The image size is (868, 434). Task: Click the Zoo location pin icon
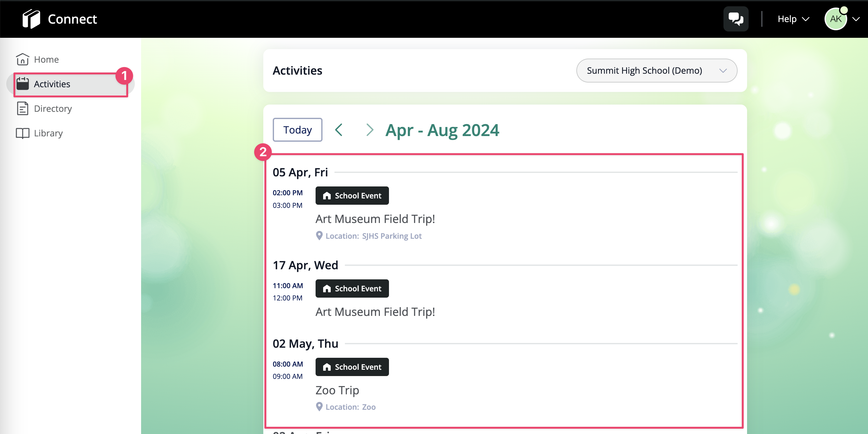point(319,407)
